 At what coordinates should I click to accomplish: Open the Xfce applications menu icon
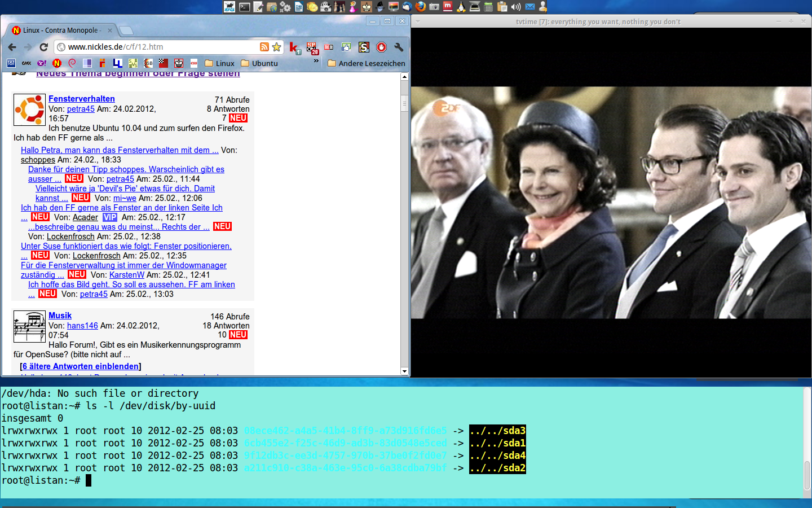coord(229,7)
